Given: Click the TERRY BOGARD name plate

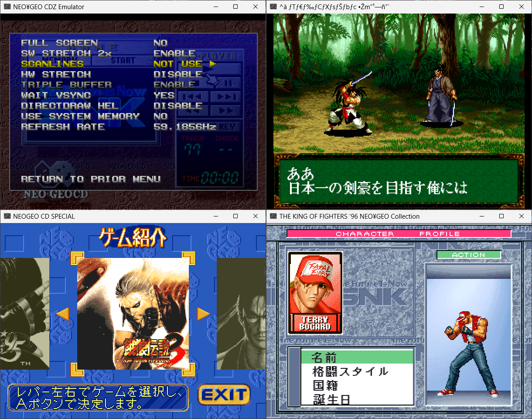Looking at the screenshot, I should click(316, 323).
